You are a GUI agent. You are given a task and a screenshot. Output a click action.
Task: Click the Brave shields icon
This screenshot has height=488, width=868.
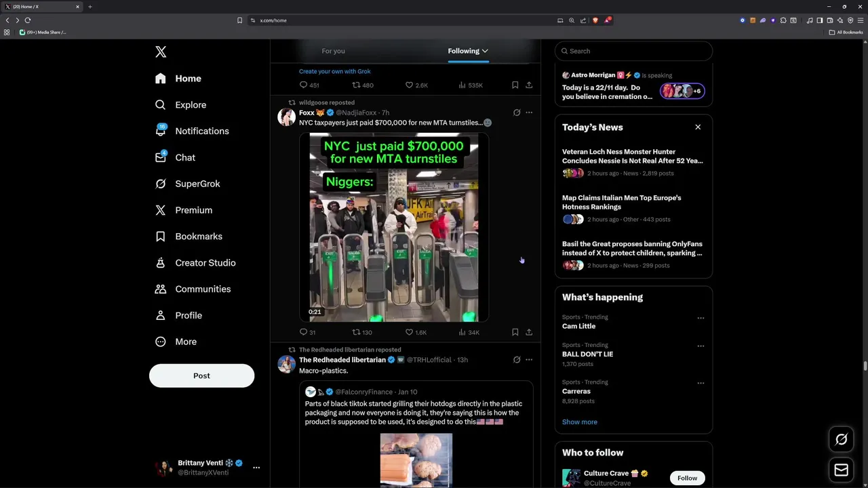pos(595,20)
